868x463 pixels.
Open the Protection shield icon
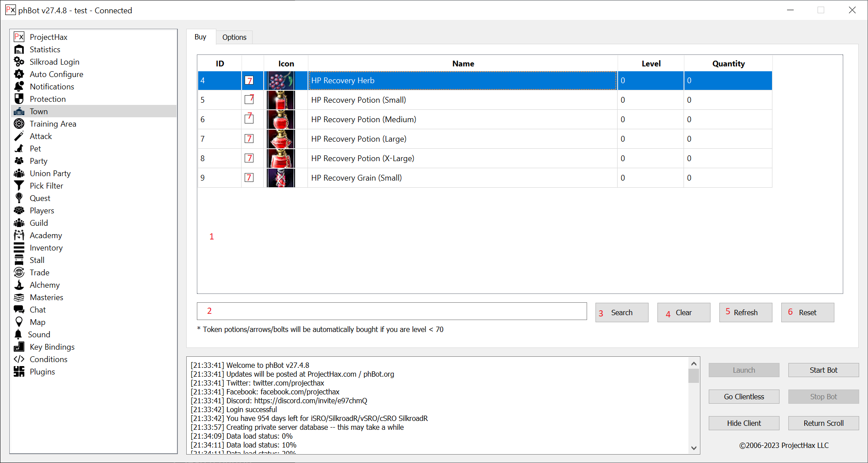(19, 99)
